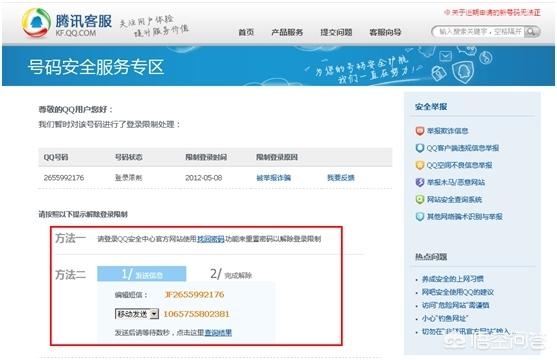Click the 举报欺诈信息 shield icon
The image size is (557, 360).
pos(420,131)
